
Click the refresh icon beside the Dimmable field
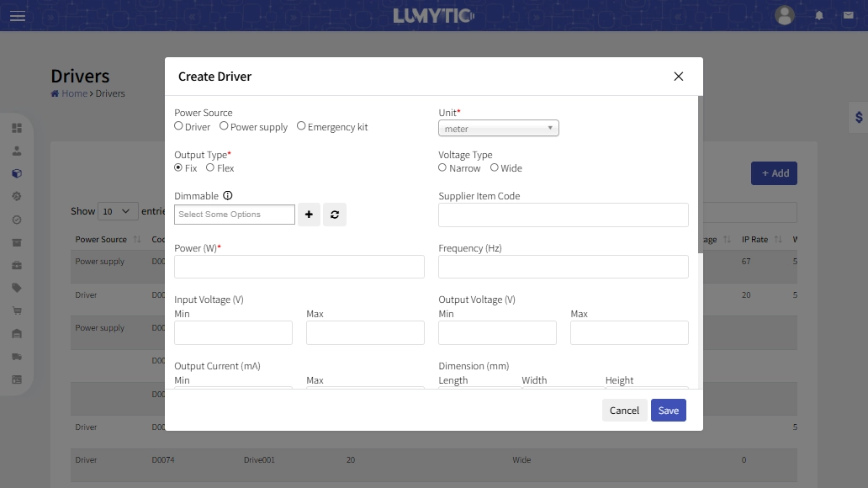335,215
